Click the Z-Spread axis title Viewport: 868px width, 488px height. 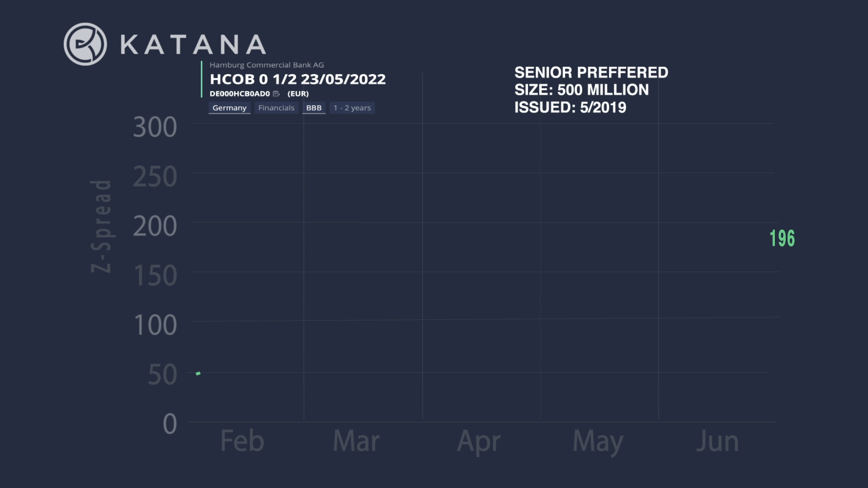(x=101, y=226)
